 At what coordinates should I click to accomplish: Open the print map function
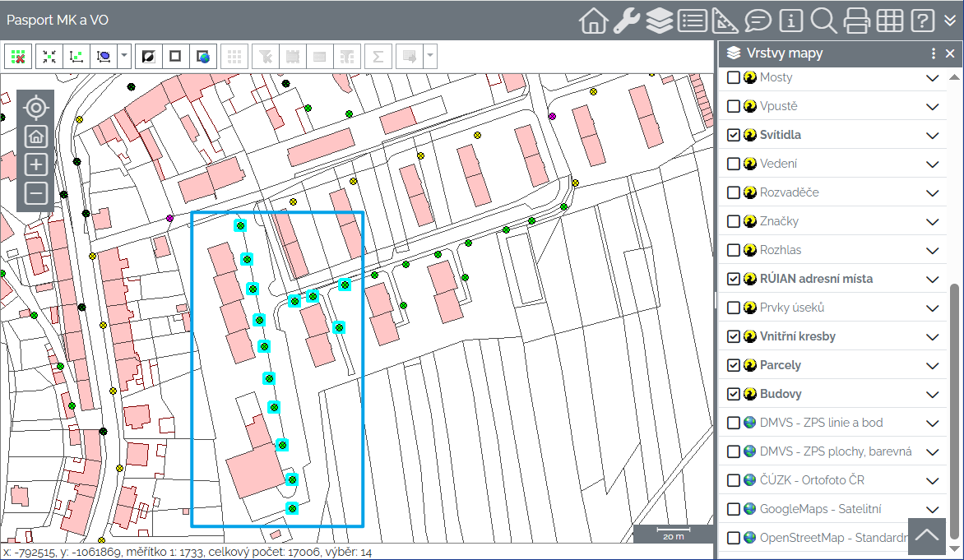[x=856, y=21]
